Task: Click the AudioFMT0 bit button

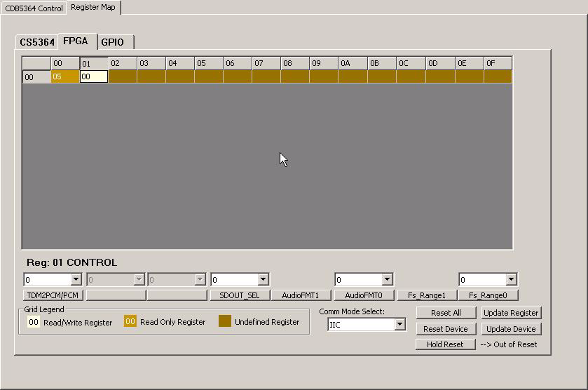Action: pyautogui.click(x=364, y=295)
